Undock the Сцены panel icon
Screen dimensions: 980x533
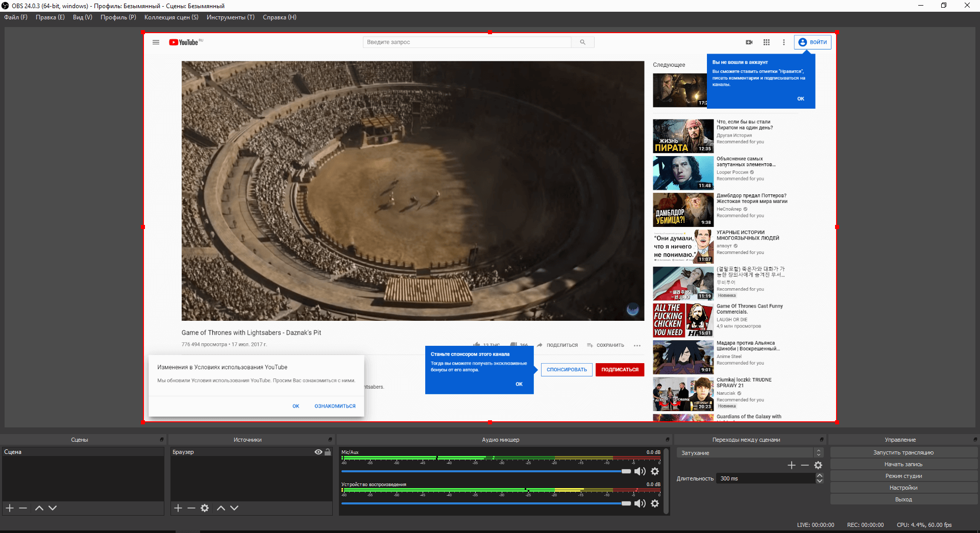pyautogui.click(x=162, y=440)
